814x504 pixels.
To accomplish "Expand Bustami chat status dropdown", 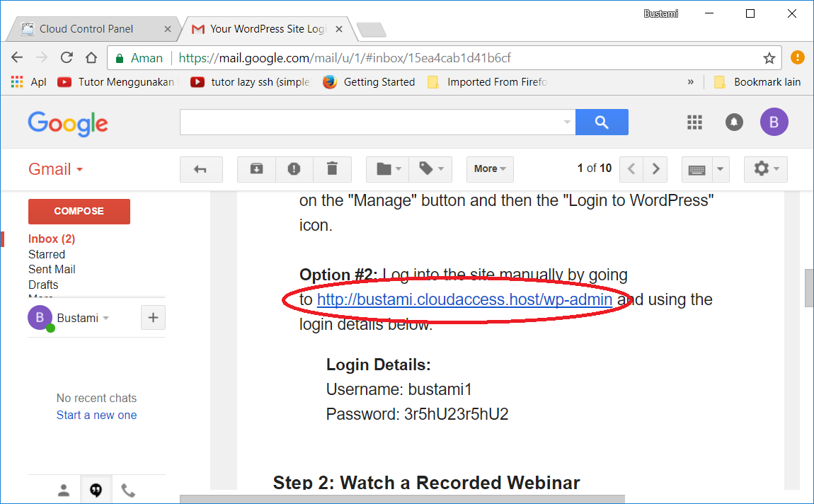I will click(x=106, y=318).
